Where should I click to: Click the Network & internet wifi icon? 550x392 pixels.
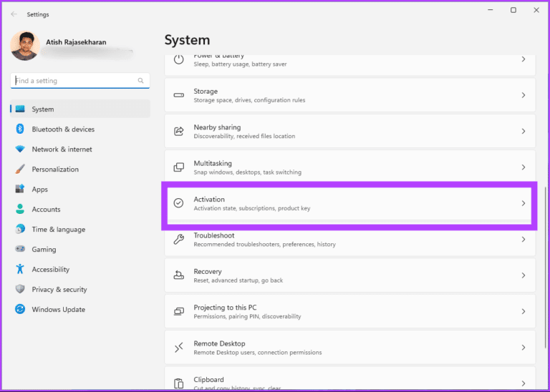[19, 150]
